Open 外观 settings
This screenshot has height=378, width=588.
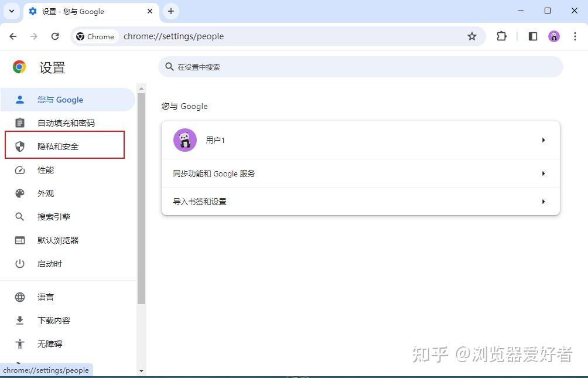point(68,193)
